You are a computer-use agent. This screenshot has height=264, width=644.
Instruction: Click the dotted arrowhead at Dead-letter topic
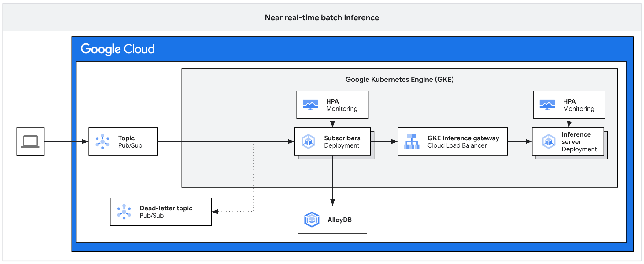[x=215, y=212]
